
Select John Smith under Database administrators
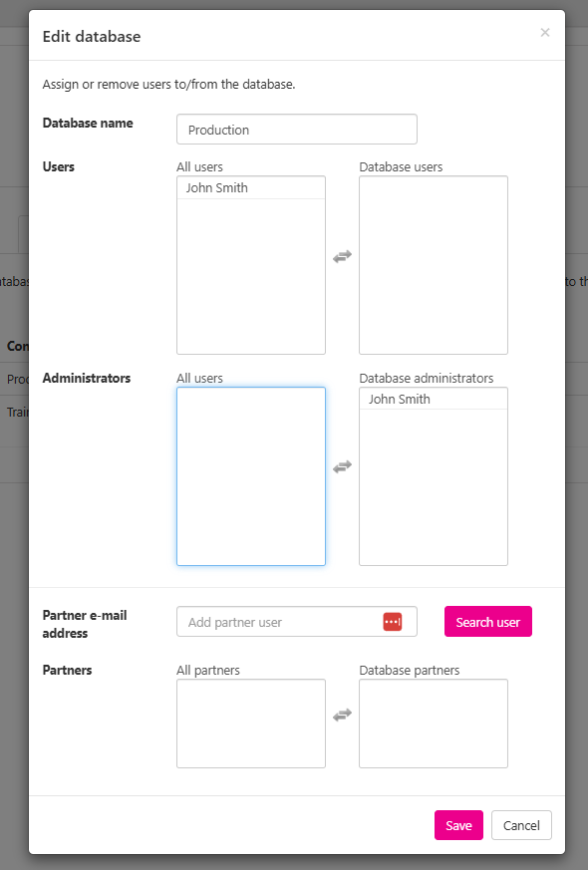(433, 399)
